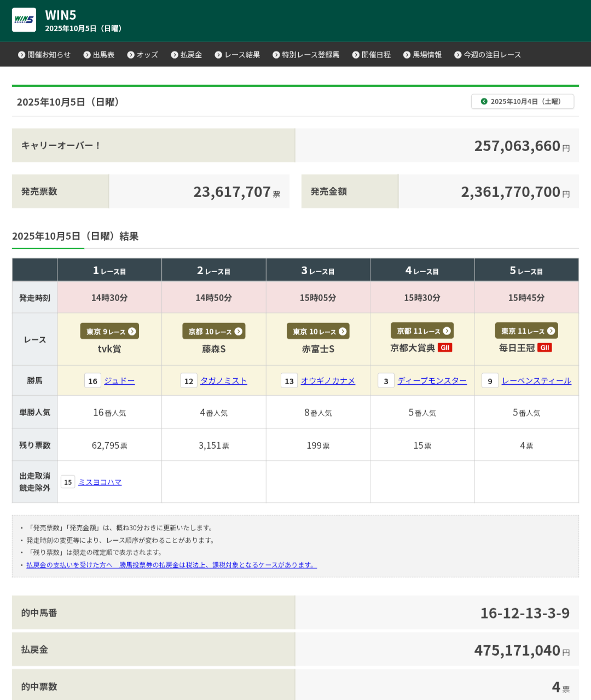The height and width of the screenshot is (700, 591).
Task: Select 払戻金 in the top navigation
Action: pyautogui.click(x=187, y=55)
